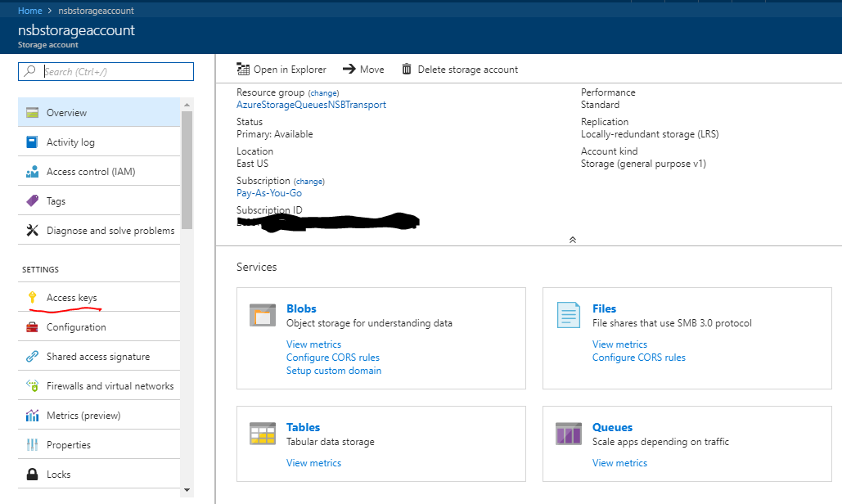Image resolution: width=842 pixels, height=504 pixels.
Task: Click the Properties bars icon
Action: [x=32, y=444]
